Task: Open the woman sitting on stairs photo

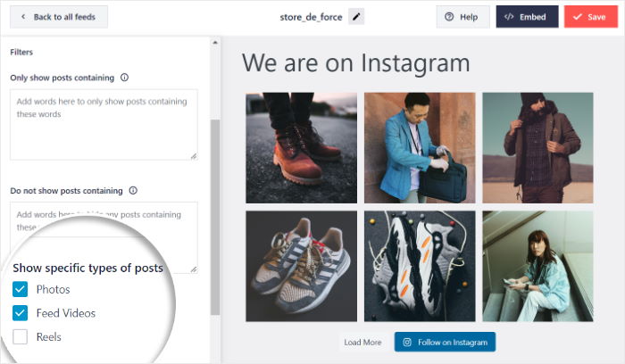Action: coord(537,266)
